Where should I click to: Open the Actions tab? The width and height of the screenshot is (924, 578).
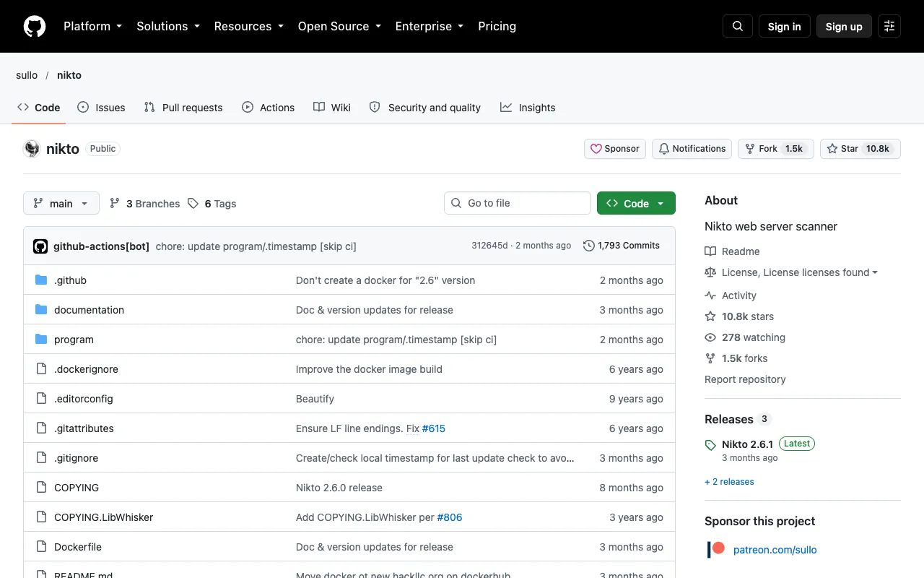pos(269,107)
